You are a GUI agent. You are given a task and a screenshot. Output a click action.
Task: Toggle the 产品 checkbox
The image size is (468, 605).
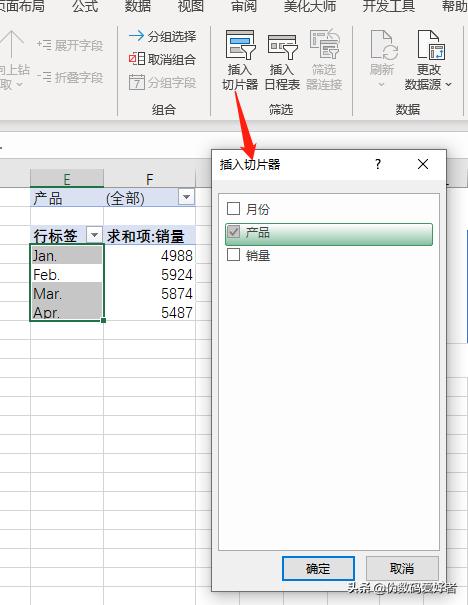tap(233, 232)
